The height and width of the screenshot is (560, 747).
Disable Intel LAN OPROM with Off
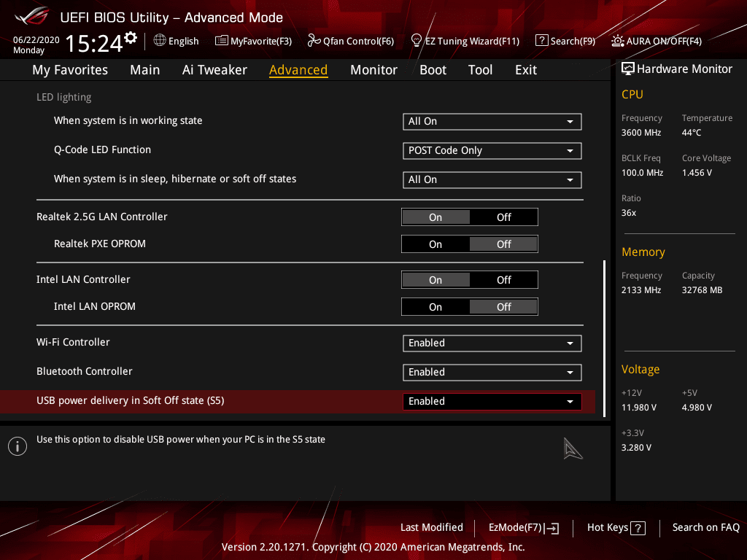click(x=503, y=307)
